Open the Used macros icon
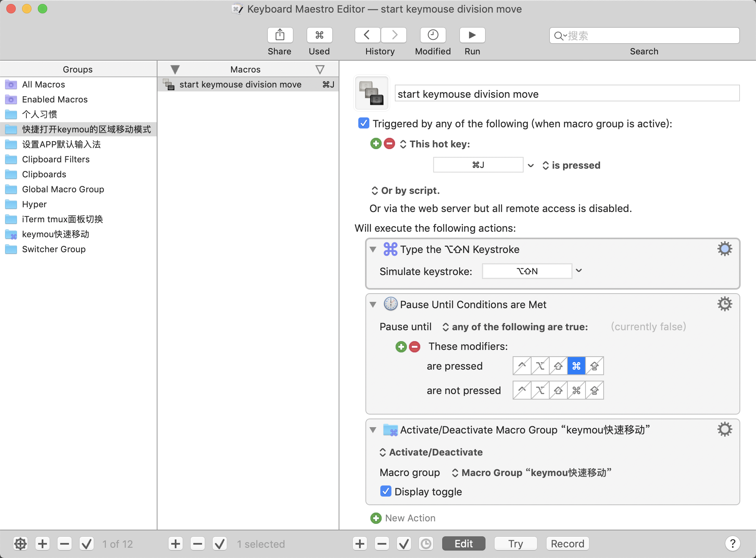Viewport: 756px width, 558px height. [319, 35]
